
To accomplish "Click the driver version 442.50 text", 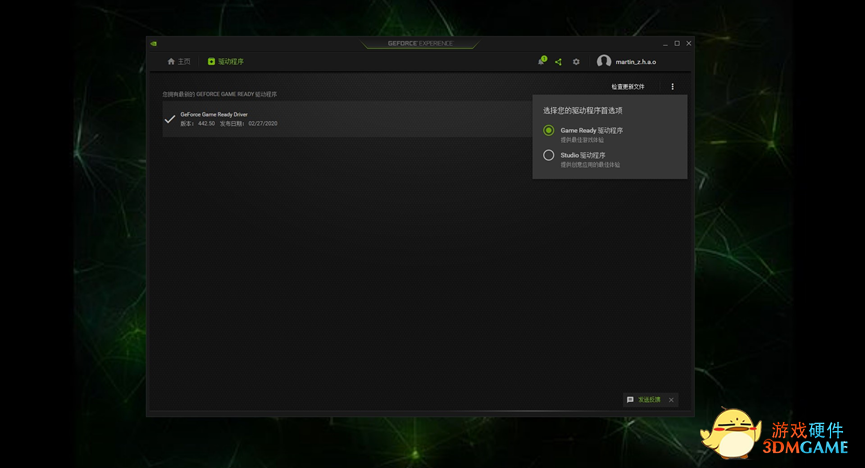I will pyautogui.click(x=206, y=124).
